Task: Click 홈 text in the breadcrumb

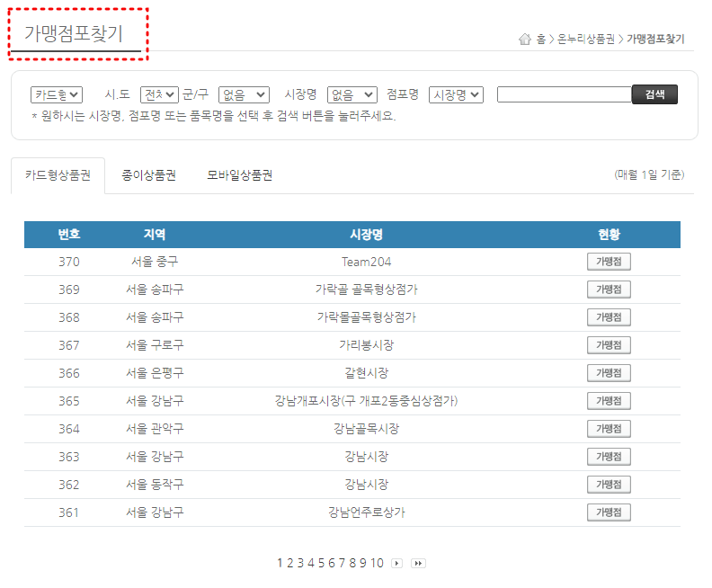Action: 541,39
